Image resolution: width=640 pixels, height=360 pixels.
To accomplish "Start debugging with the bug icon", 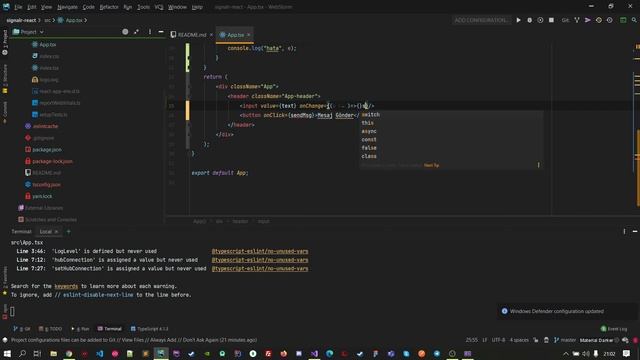I will point(529,20).
